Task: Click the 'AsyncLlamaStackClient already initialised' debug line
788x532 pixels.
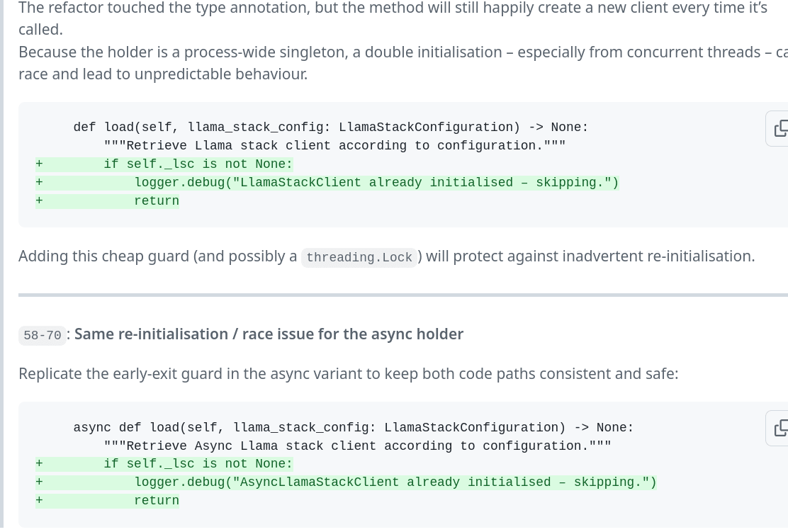Action: (x=395, y=482)
